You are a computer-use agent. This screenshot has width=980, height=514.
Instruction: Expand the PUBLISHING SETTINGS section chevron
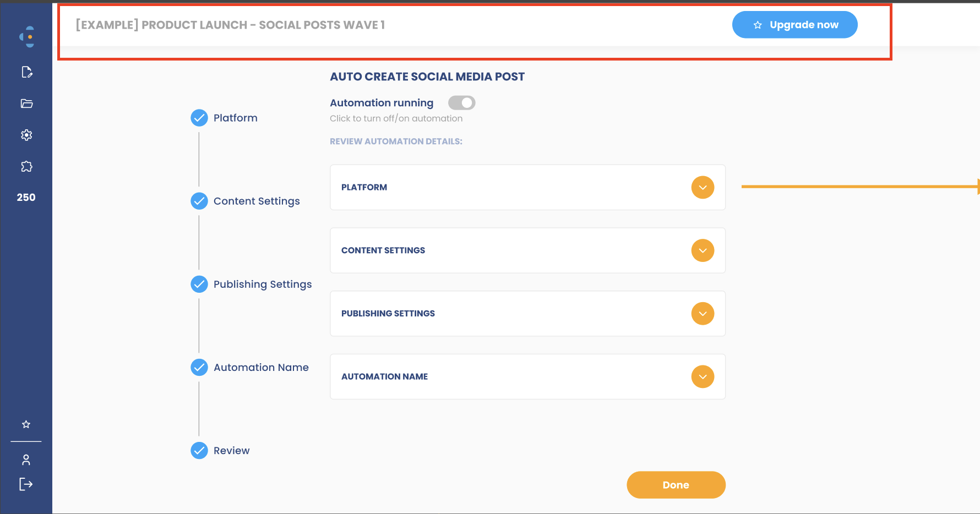click(703, 314)
